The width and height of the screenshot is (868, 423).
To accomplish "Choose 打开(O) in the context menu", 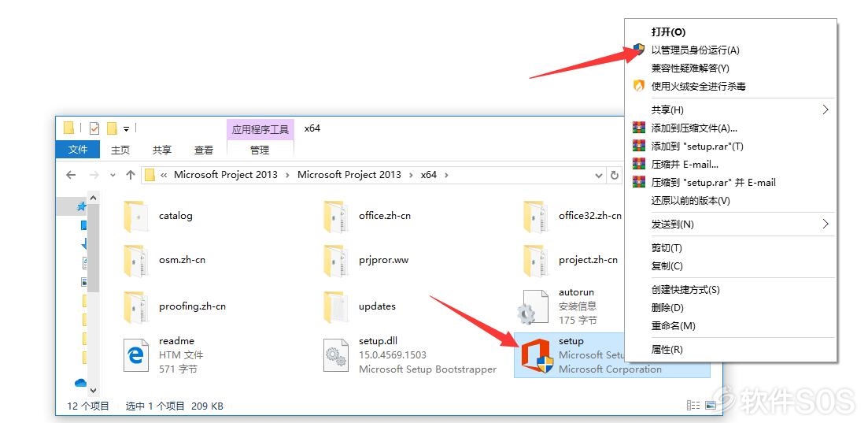I will point(731,32).
